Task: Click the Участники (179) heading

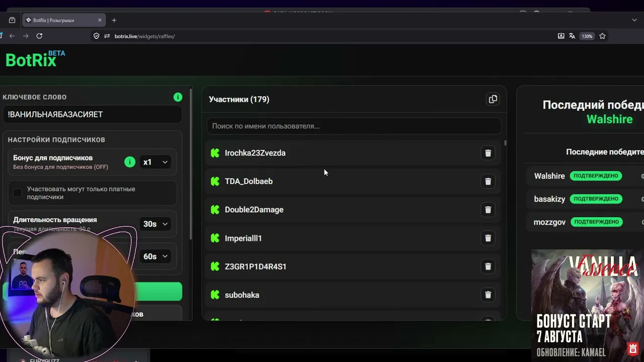Action: [x=239, y=99]
